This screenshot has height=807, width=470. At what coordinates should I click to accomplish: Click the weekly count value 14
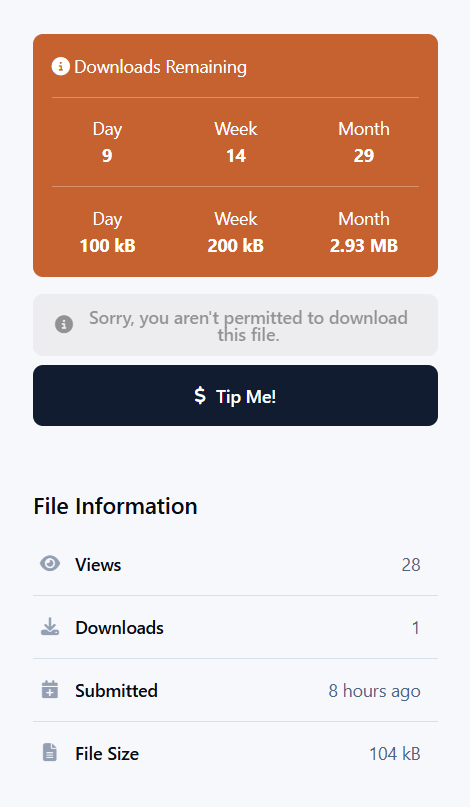point(236,155)
